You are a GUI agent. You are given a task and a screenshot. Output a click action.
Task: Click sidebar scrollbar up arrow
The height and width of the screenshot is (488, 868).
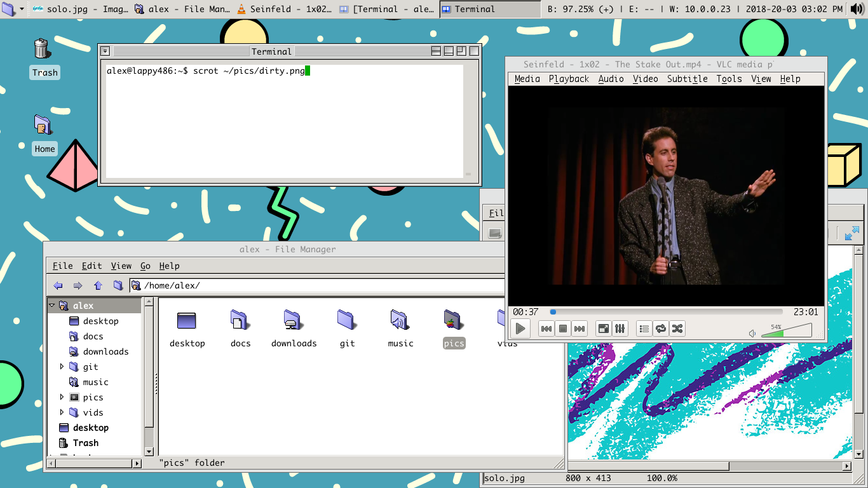point(149,302)
